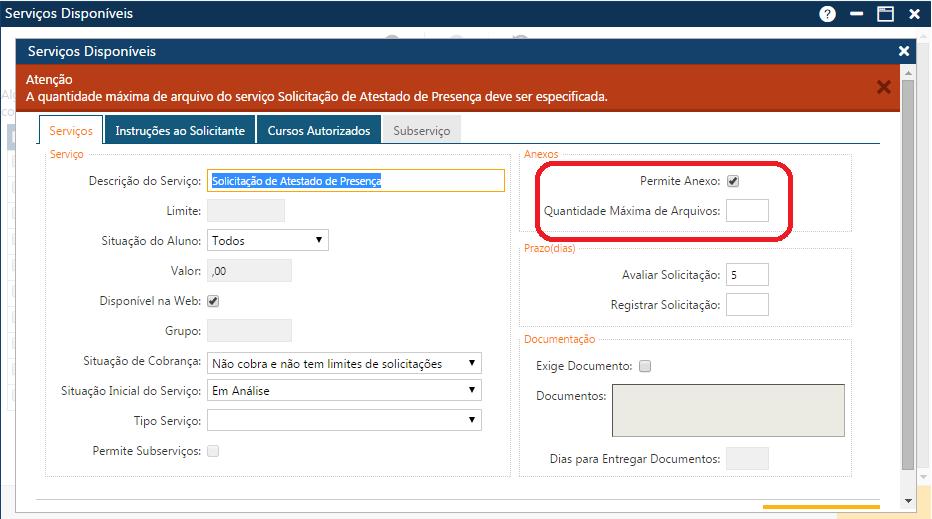Expand the Tipo Serviço dropdown

point(344,420)
